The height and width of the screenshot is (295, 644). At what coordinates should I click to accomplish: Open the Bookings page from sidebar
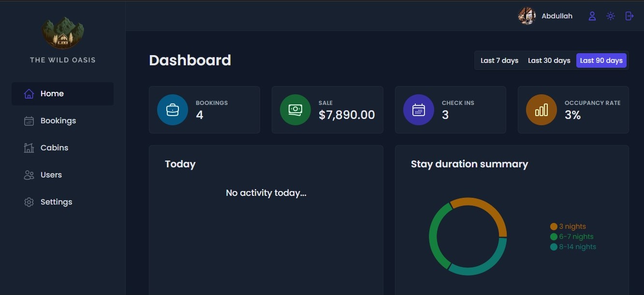tap(58, 121)
